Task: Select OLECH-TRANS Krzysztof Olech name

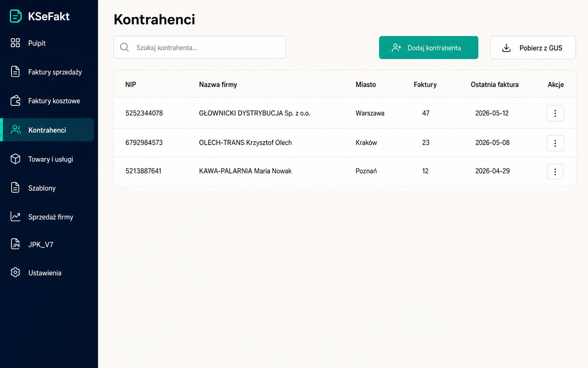Action: click(x=245, y=142)
